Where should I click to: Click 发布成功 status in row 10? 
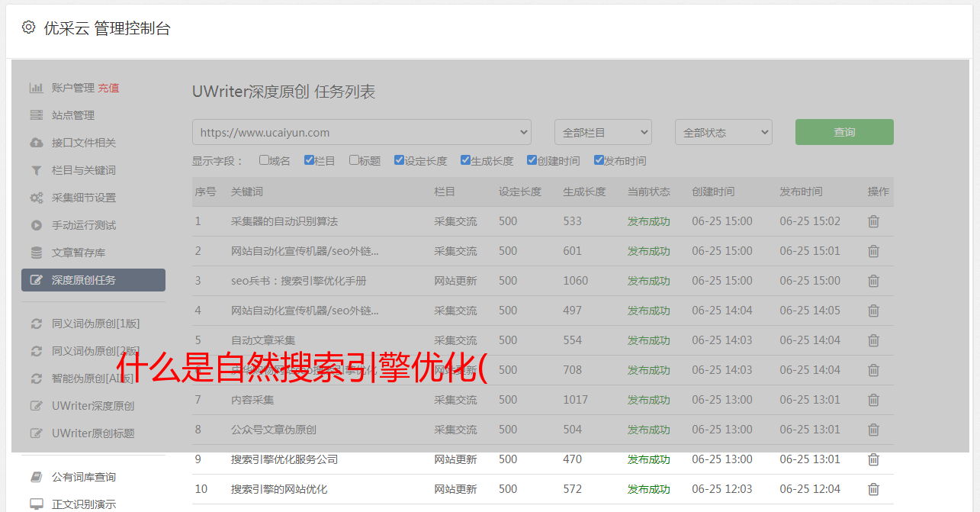pyautogui.click(x=649, y=489)
